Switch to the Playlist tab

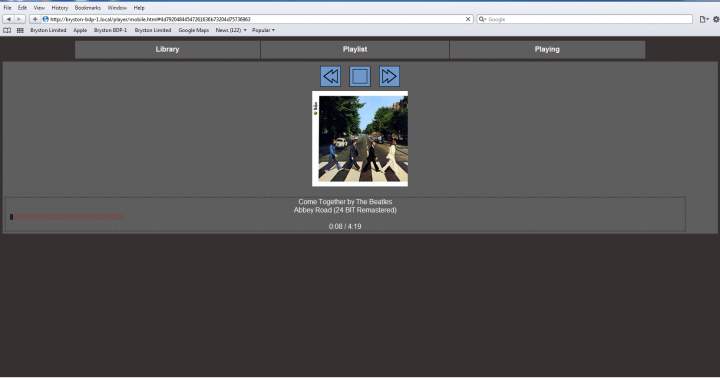354,50
